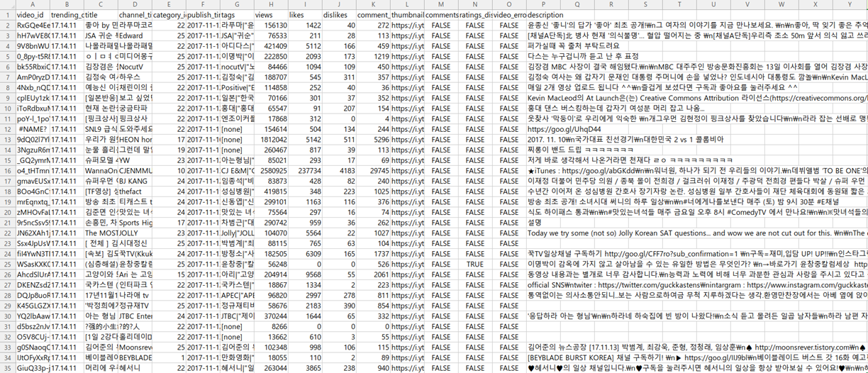
Task: Click the description starting official SNS
Action: pyautogui.click(x=697, y=284)
